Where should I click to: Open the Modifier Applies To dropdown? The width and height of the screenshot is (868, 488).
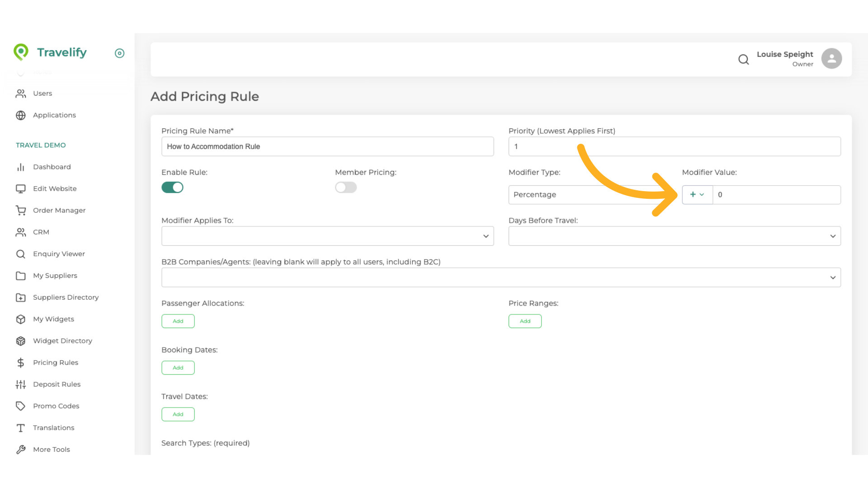[327, 236]
